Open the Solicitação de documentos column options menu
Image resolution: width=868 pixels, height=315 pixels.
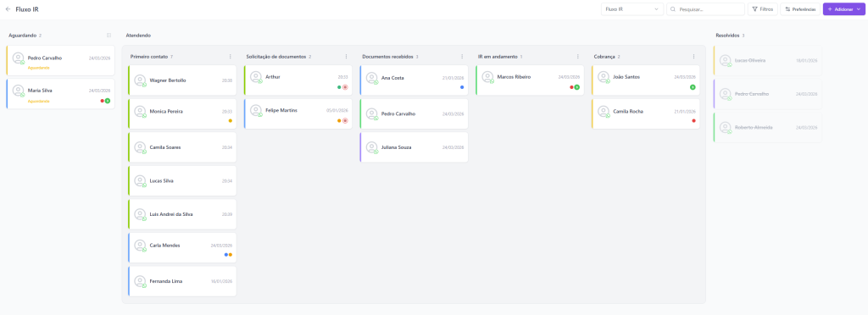tap(346, 57)
